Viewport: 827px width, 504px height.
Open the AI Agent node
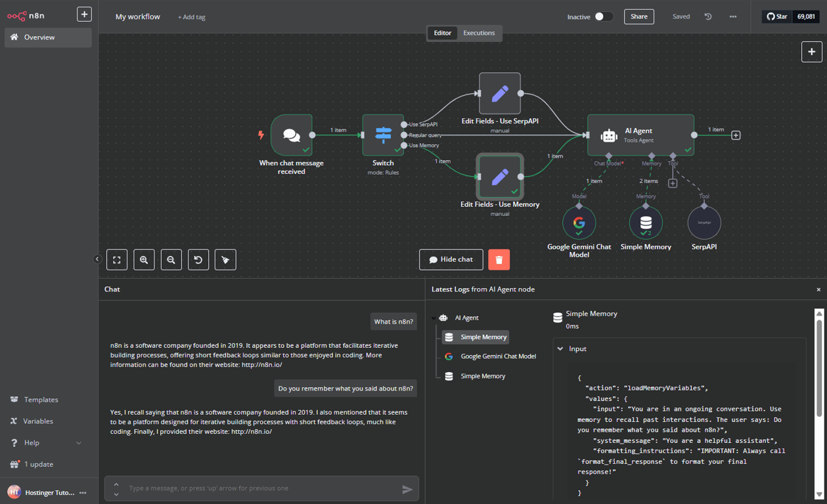pyautogui.click(x=640, y=135)
